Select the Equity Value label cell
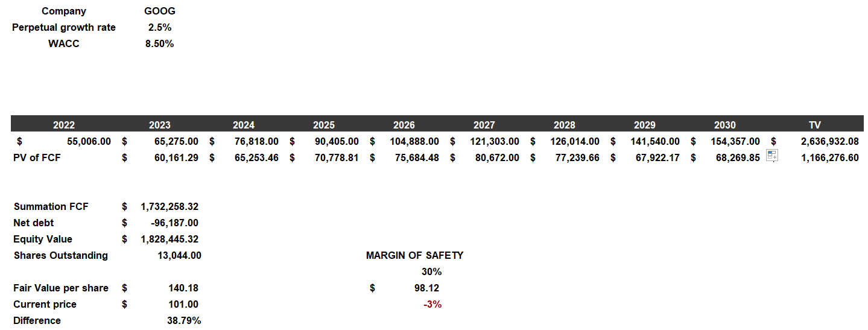Viewport: 868px width, 330px height. 43,239
